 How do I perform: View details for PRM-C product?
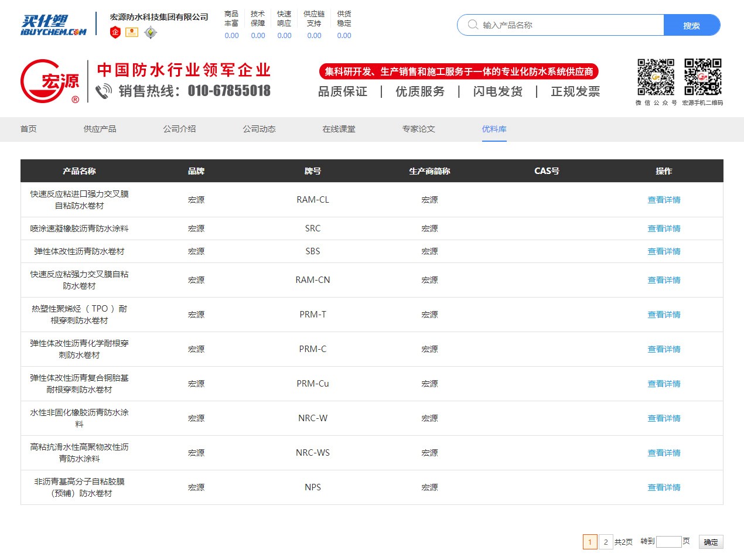click(664, 349)
